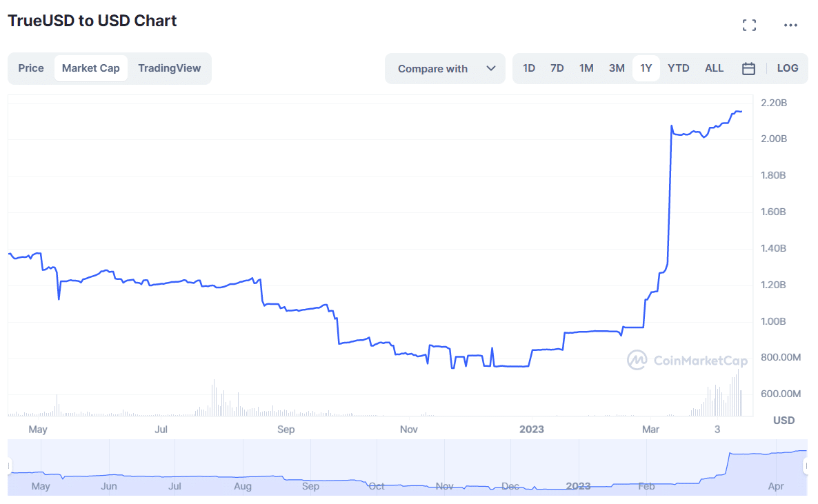
Task: Select the Market Cap tab
Action: coord(90,68)
